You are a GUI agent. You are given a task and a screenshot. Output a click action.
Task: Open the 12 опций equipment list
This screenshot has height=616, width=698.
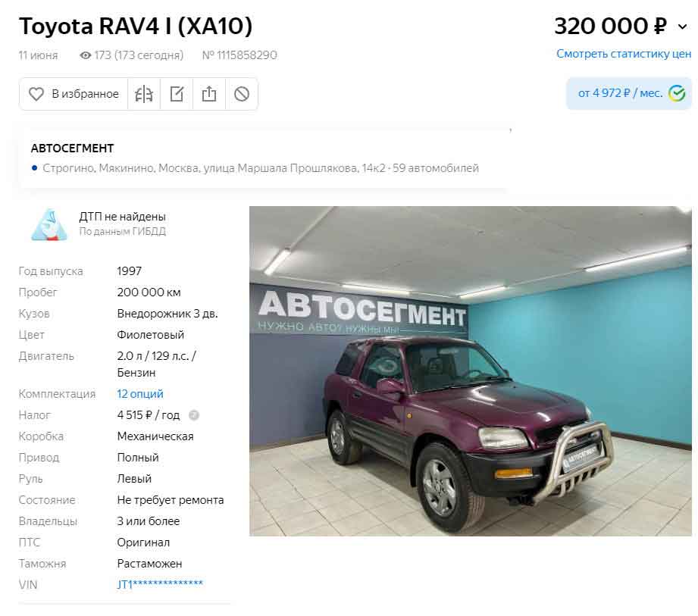tap(139, 394)
